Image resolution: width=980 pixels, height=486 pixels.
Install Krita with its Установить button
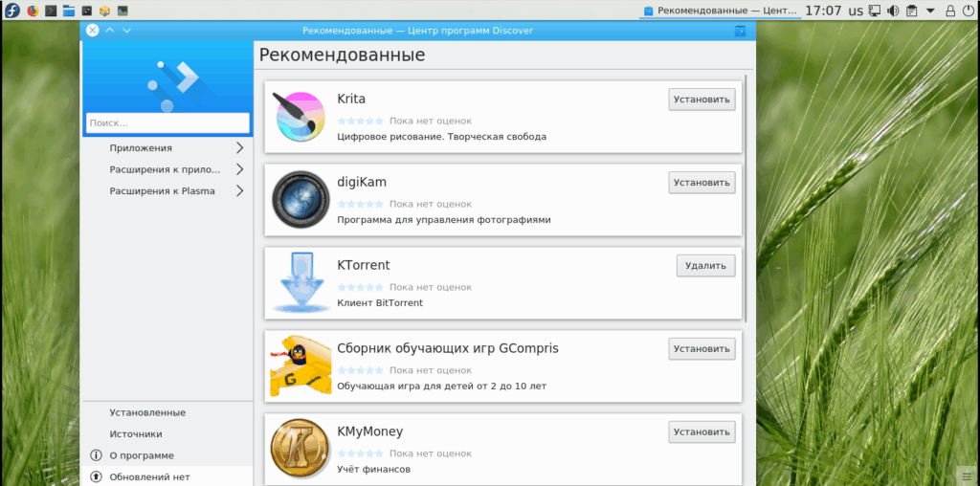702,99
